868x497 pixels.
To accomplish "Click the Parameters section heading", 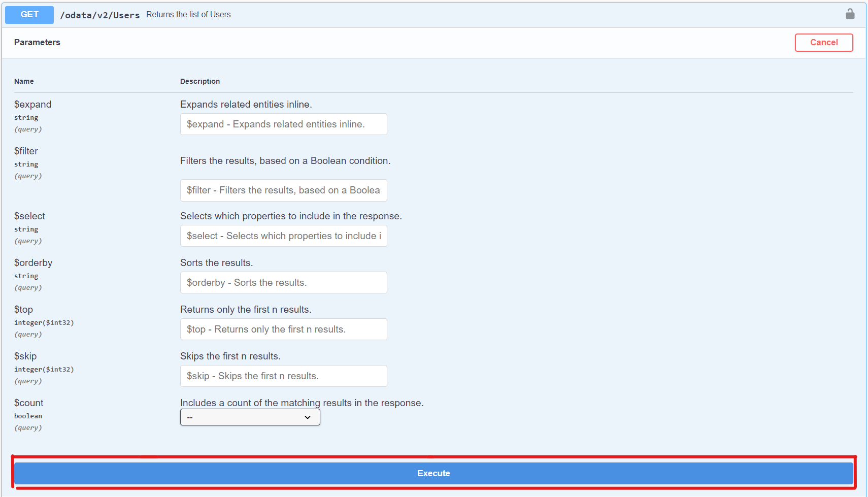I will [x=37, y=43].
